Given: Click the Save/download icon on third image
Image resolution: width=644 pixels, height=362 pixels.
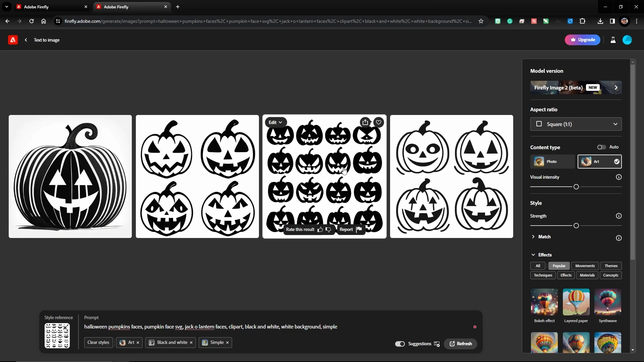Looking at the screenshot, I should 365,122.
